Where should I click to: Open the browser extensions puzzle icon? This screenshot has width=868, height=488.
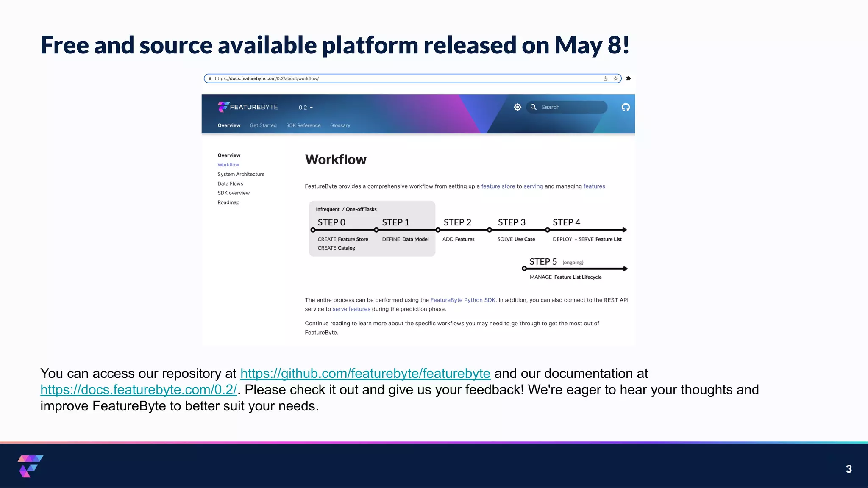click(628, 78)
